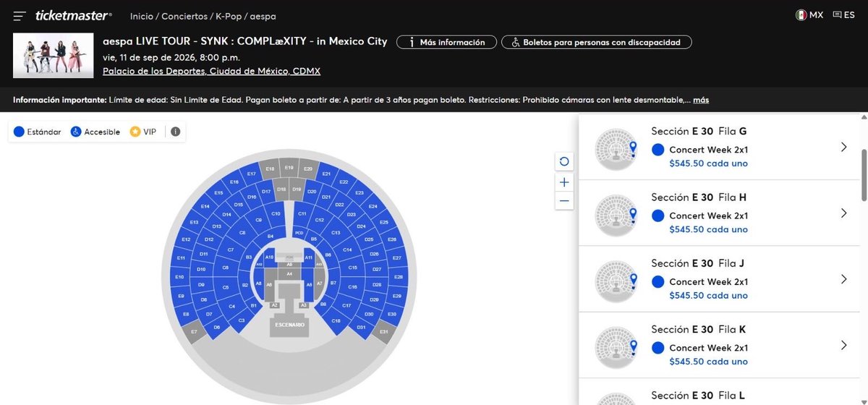Click the info icon in the map legend
This screenshot has height=405, width=868.
pos(175,132)
